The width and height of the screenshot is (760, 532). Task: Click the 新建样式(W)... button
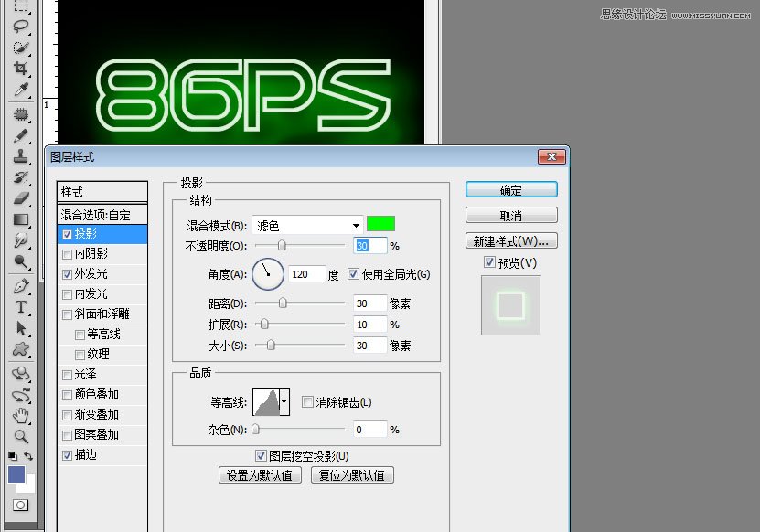[511, 240]
